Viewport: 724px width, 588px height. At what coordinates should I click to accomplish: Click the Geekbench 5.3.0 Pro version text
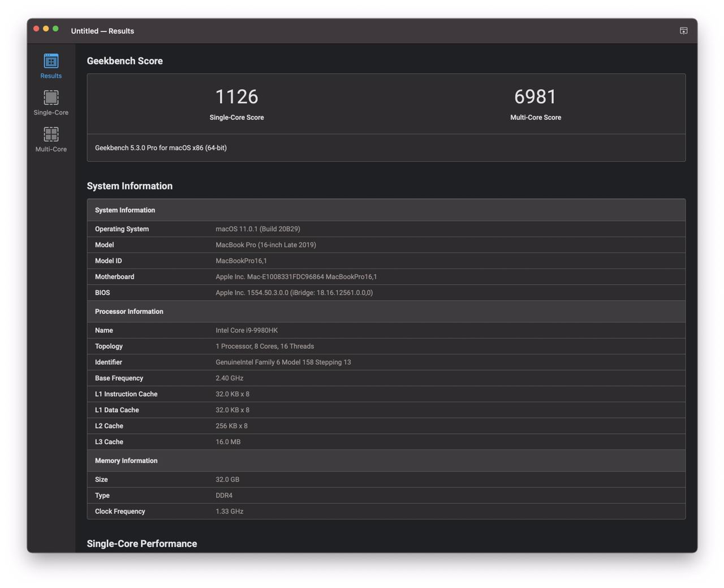pyautogui.click(x=161, y=148)
